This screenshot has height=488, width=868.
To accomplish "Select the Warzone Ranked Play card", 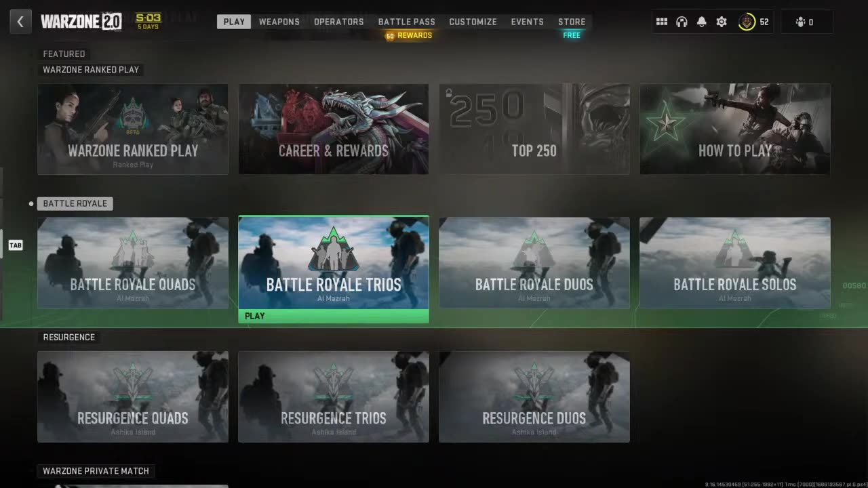I will (x=133, y=129).
